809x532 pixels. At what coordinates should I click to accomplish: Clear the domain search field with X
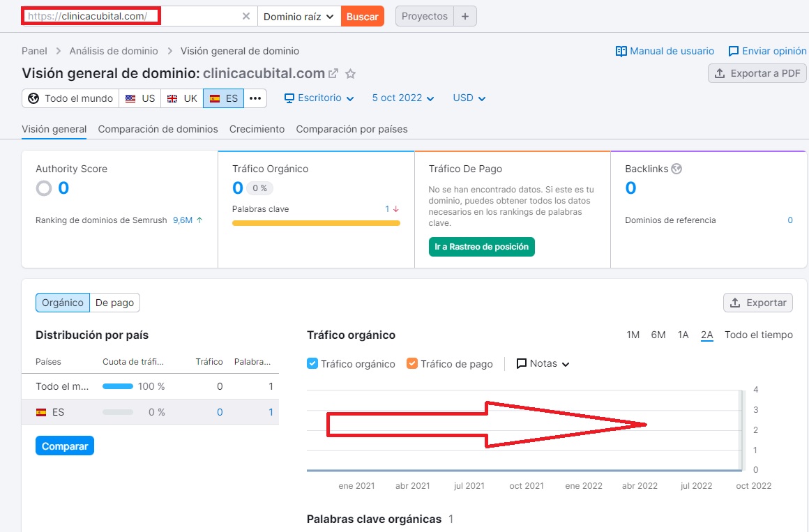(x=246, y=16)
